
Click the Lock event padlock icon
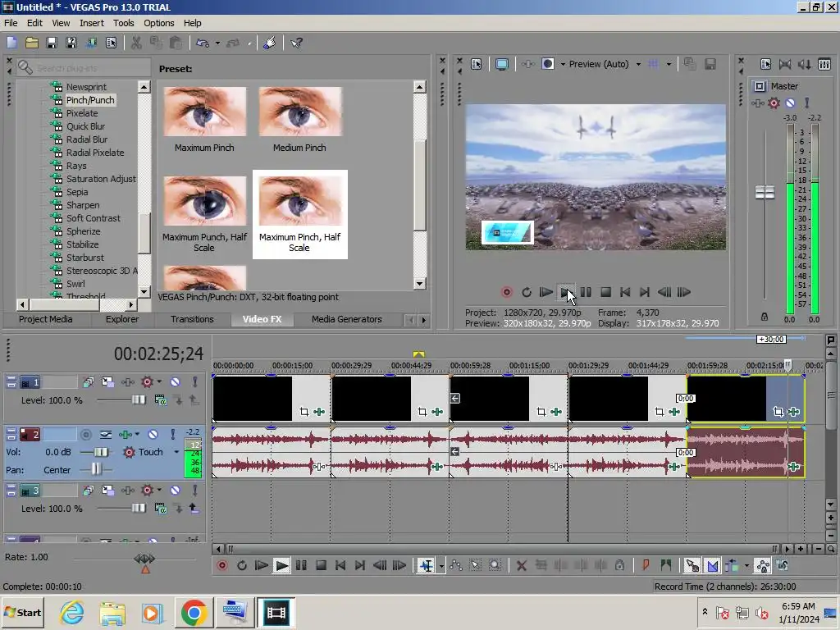tap(620, 565)
